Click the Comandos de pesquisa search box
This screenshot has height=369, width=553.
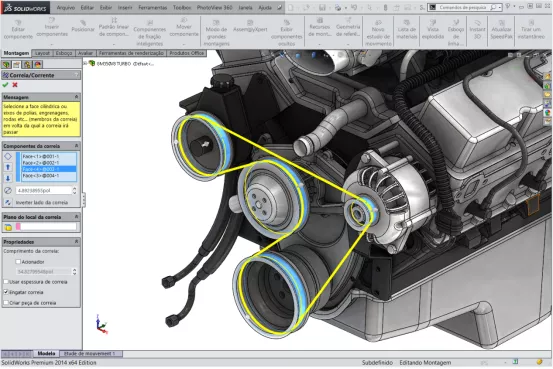click(465, 7)
